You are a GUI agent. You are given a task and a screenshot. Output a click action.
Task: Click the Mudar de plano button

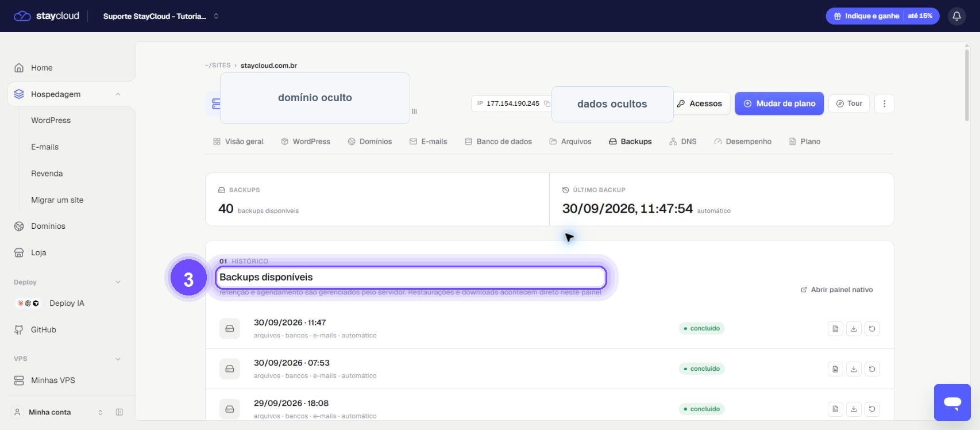pyautogui.click(x=779, y=103)
